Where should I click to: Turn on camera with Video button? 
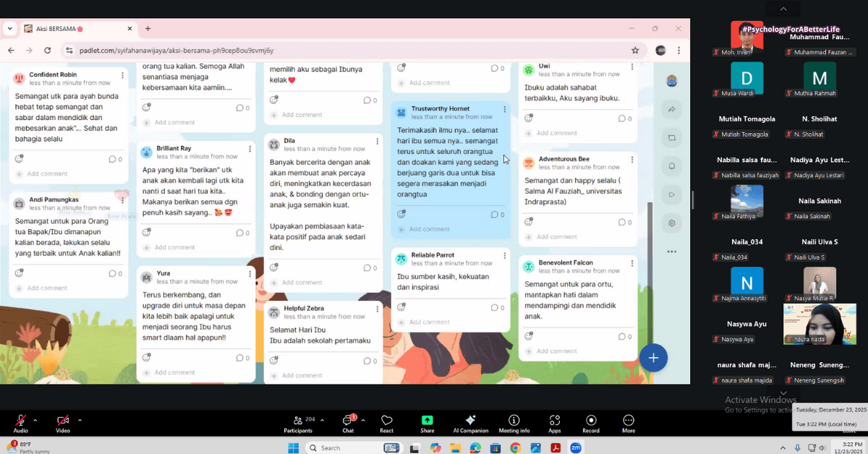(x=63, y=424)
